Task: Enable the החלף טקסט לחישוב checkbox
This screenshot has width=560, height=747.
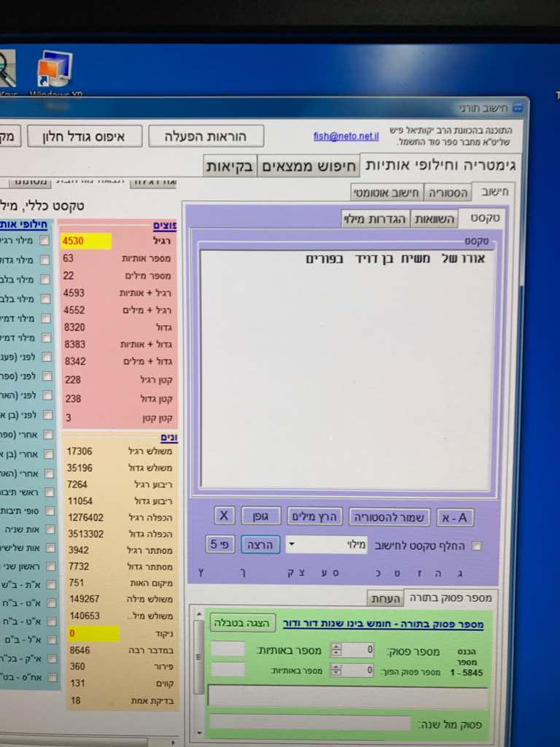Action: coord(477,546)
